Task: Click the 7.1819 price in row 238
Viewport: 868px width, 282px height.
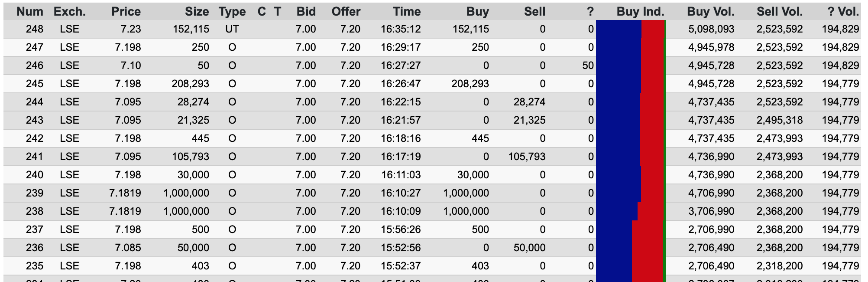Action: coord(125,211)
